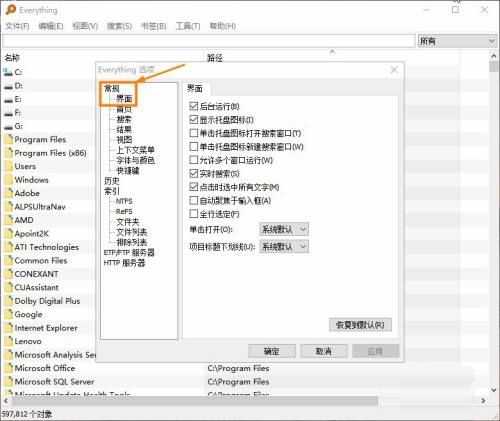500x421 pixels.
Task: Click the AMD folder icon
Action: (8, 220)
